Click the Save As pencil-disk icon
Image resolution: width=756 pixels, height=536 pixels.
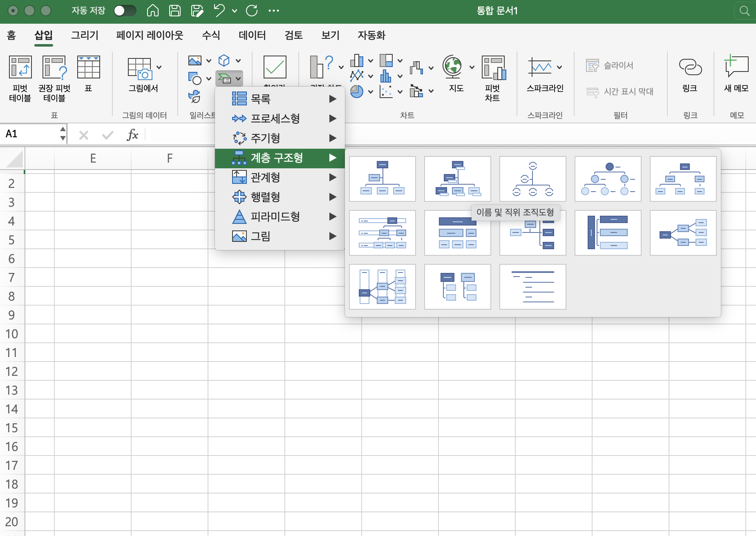[197, 11]
